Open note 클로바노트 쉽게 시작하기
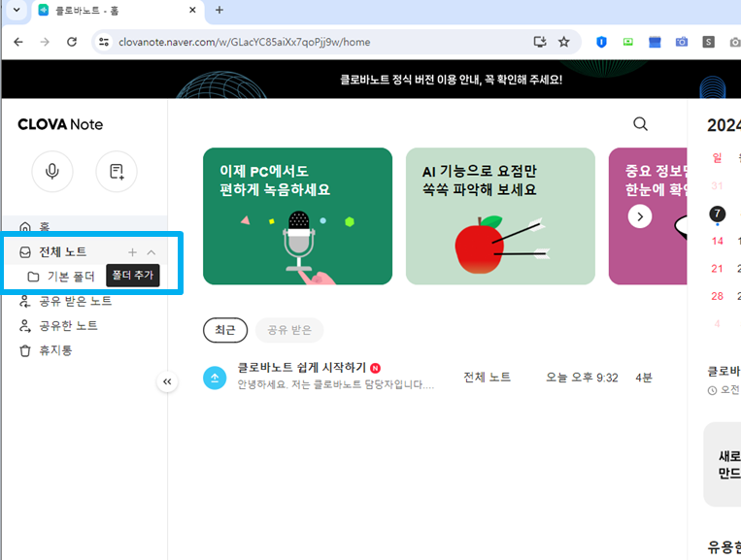This screenshot has height=560, width=741. pyautogui.click(x=301, y=368)
